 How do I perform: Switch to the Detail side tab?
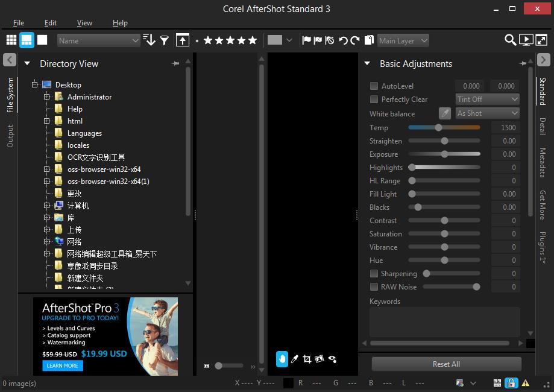(x=543, y=127)
